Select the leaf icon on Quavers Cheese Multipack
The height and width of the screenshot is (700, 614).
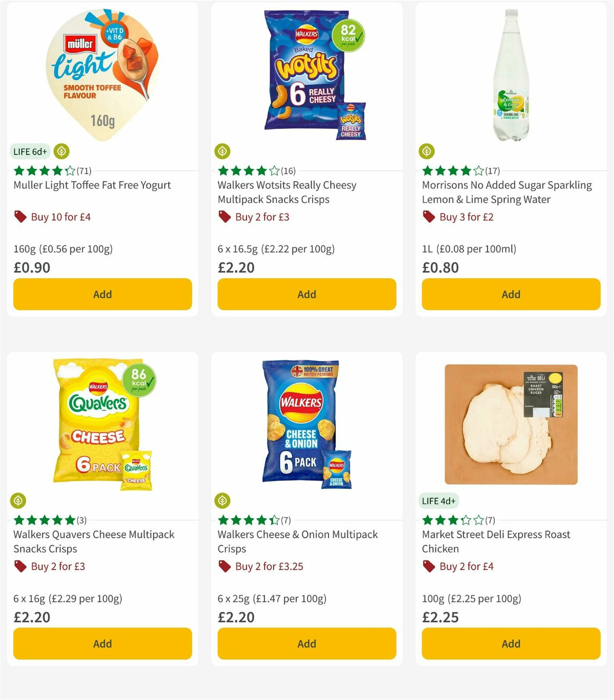click(x=19, y=501)
